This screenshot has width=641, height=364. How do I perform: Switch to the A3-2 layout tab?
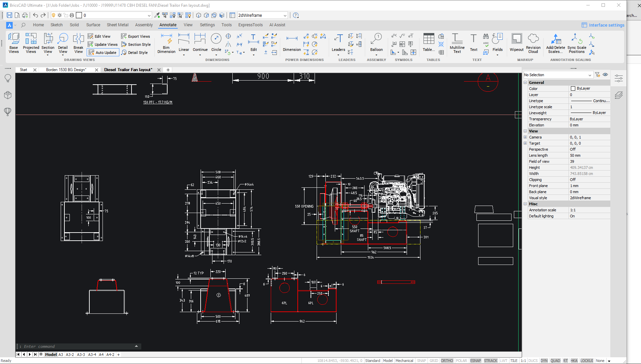[x=70, y=355]
